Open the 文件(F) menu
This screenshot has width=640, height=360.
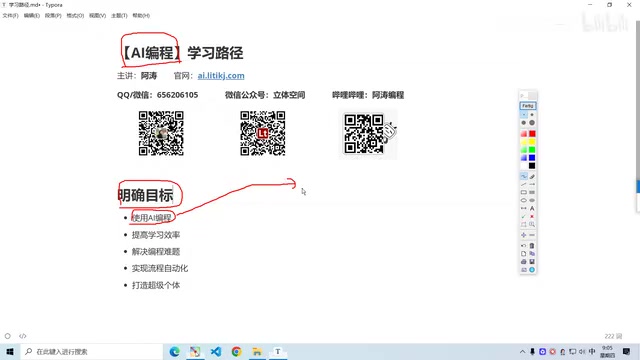(x=10, y=16)
